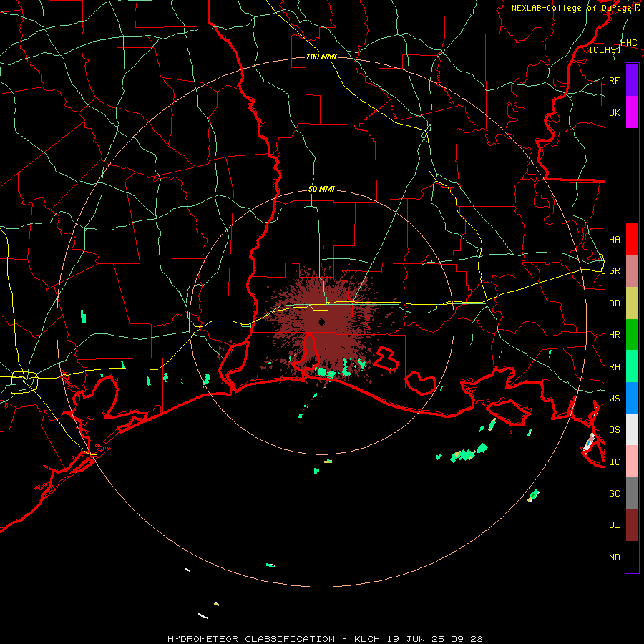Click the DS legend label
Image resolution: width=644 pixels, height=644 pixels.
pyautogui.click(x=615, y=430)
